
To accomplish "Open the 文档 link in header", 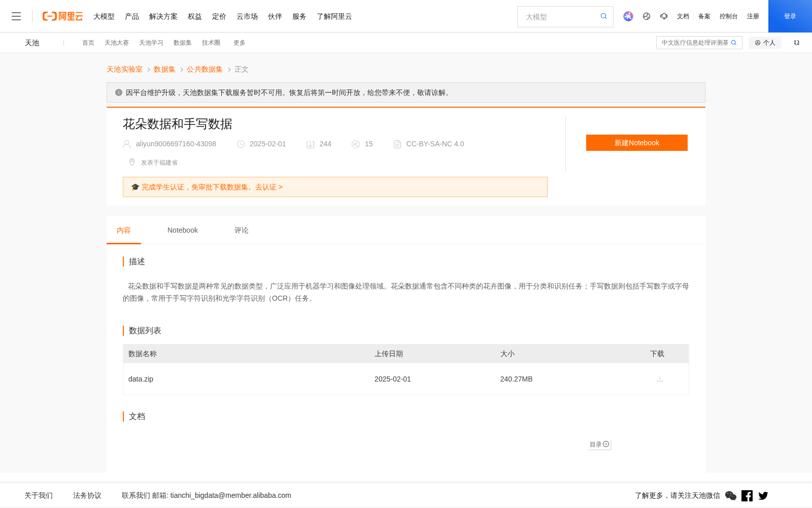I will [683, 16].
